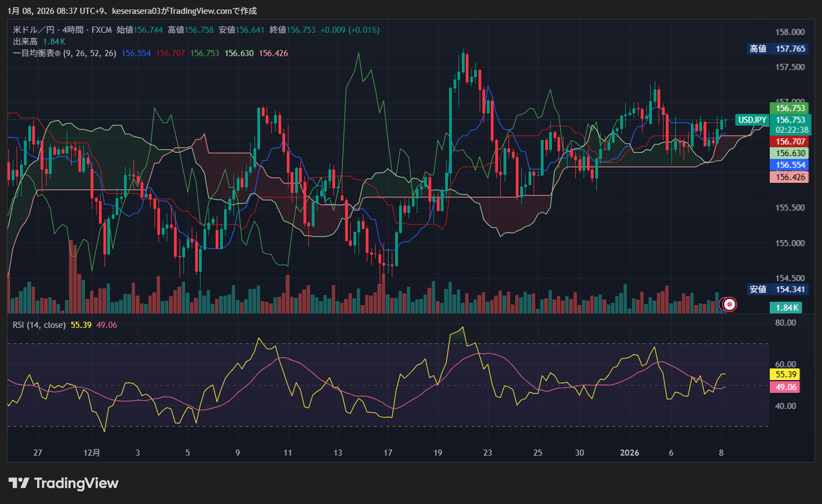822x504 pixels.
Task: Click the 02:22:38 bar countdown timer
Action: [x=791, y=129]
